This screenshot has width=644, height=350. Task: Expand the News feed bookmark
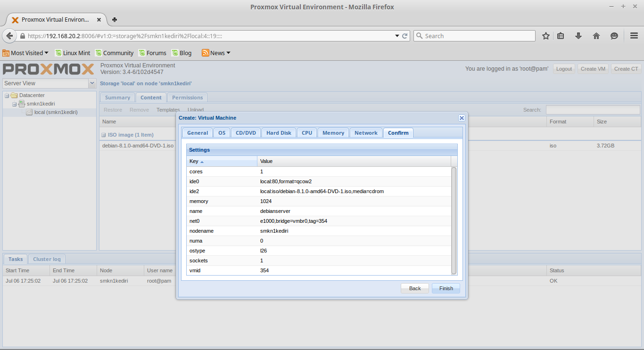click(x=216, y=53)
